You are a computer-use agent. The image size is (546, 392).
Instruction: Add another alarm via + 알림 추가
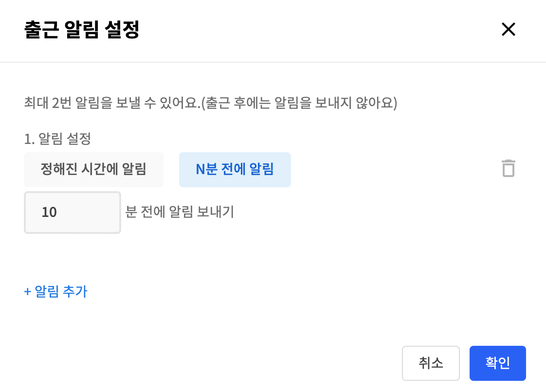(x=55, y=291)
